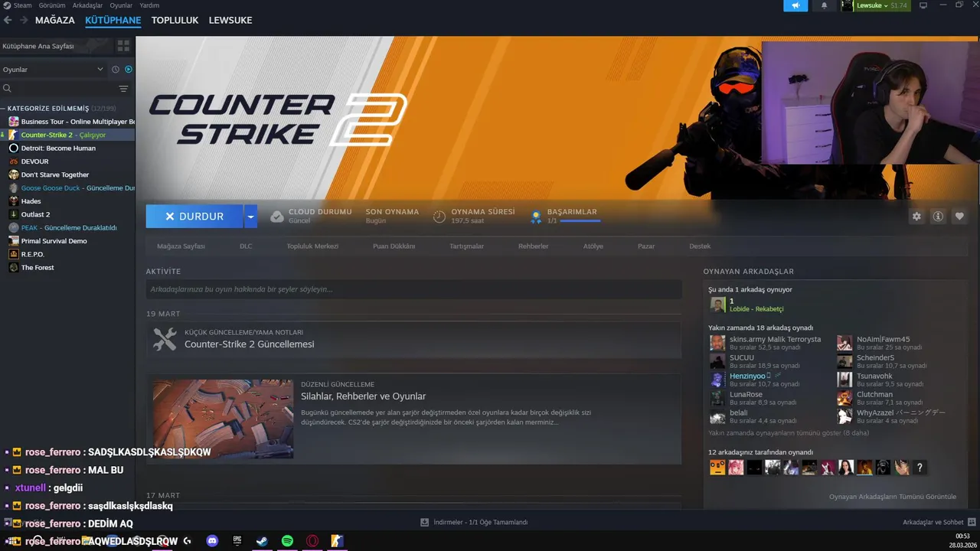Go forward with the navigation arrow

(23, 21)
